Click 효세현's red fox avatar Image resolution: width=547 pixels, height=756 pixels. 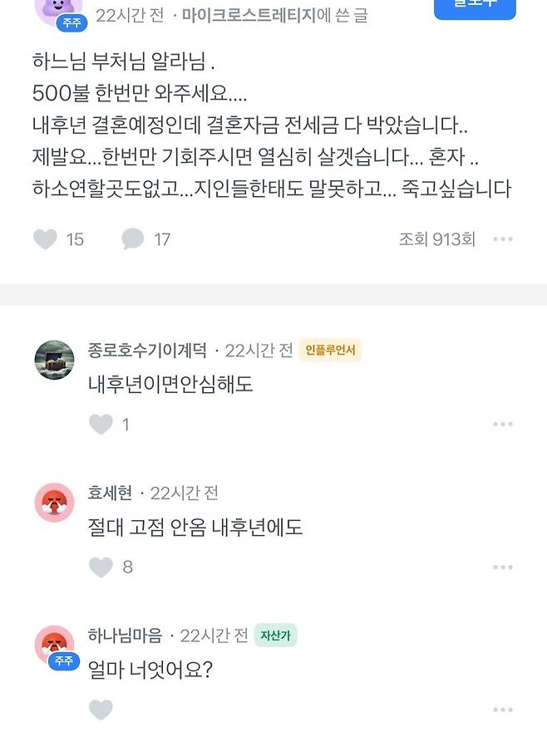pos(53,501)
